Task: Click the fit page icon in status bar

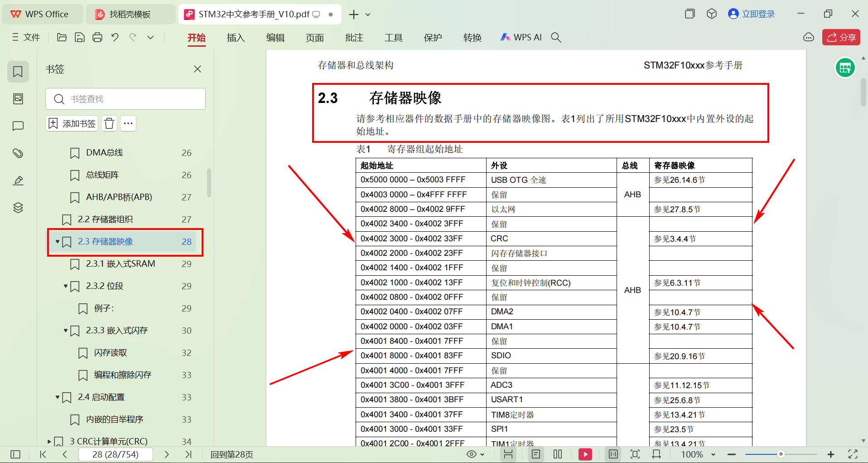Action: tap(635, 454)
